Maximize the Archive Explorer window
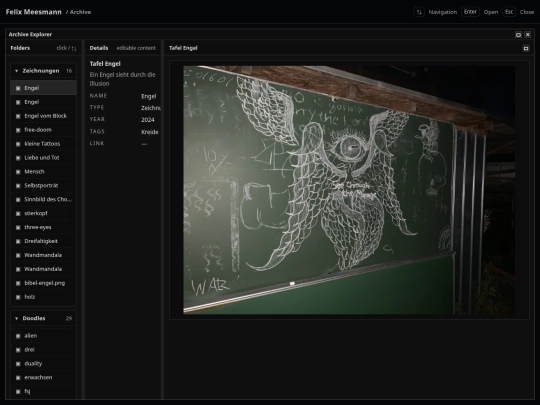Screen dimensions: 540x405 coord(518,34)
